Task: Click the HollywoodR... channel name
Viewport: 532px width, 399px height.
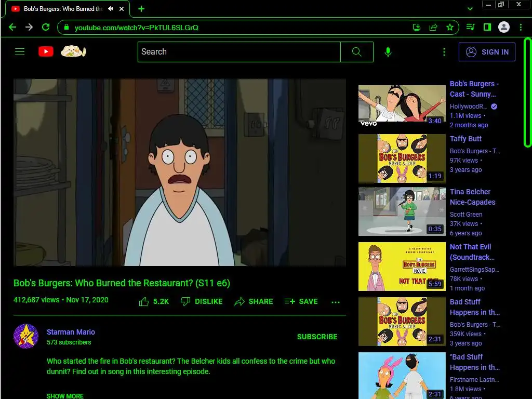Action: coord(468,106)
